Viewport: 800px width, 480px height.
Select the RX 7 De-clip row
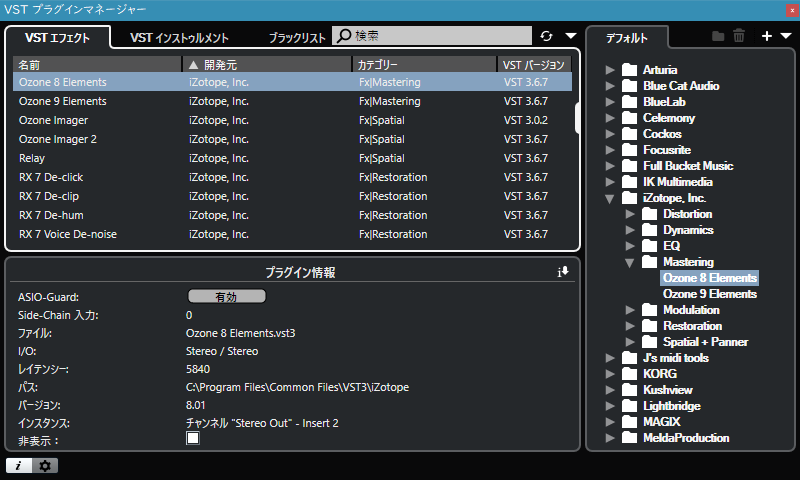[292, 196]
